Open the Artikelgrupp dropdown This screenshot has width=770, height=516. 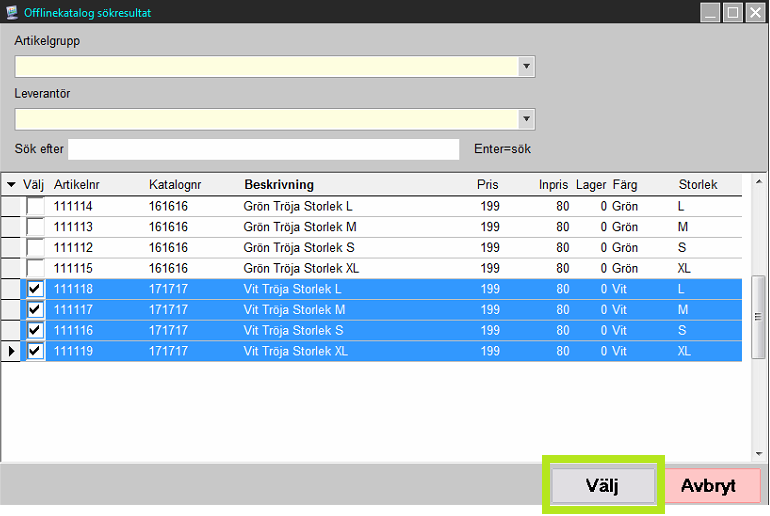[527, 67]
